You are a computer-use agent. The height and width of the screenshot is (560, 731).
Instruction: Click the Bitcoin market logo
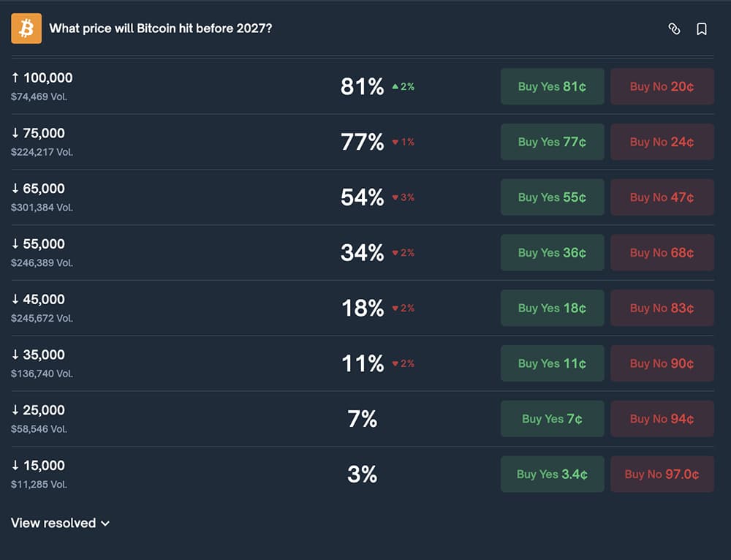pos(26,28)
